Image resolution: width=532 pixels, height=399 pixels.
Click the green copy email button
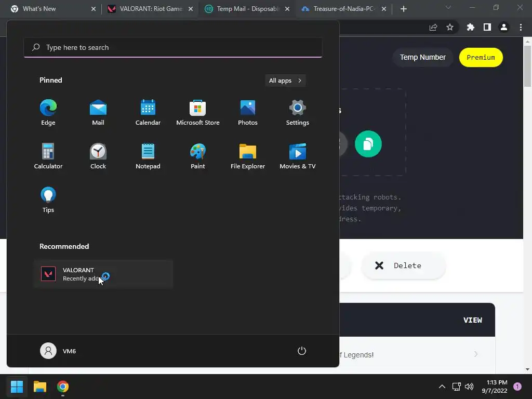click(x=368, y=144)
